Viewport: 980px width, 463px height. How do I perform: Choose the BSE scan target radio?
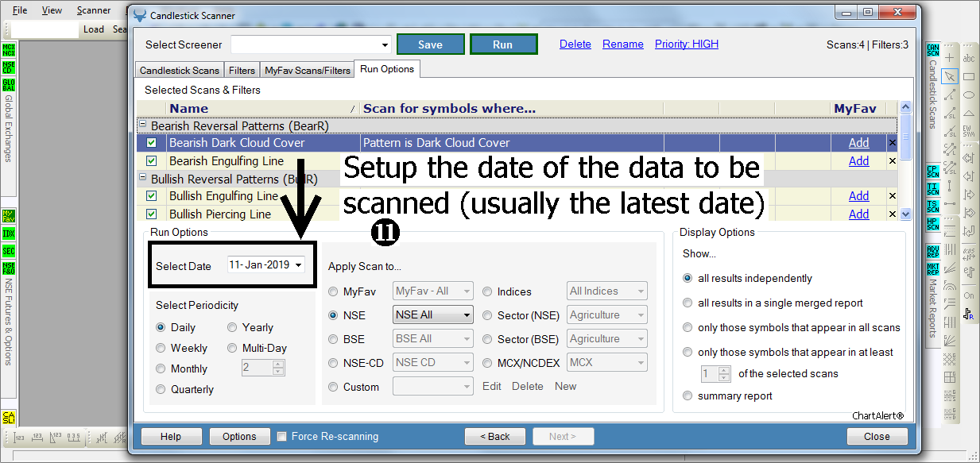tap(333, 339)
